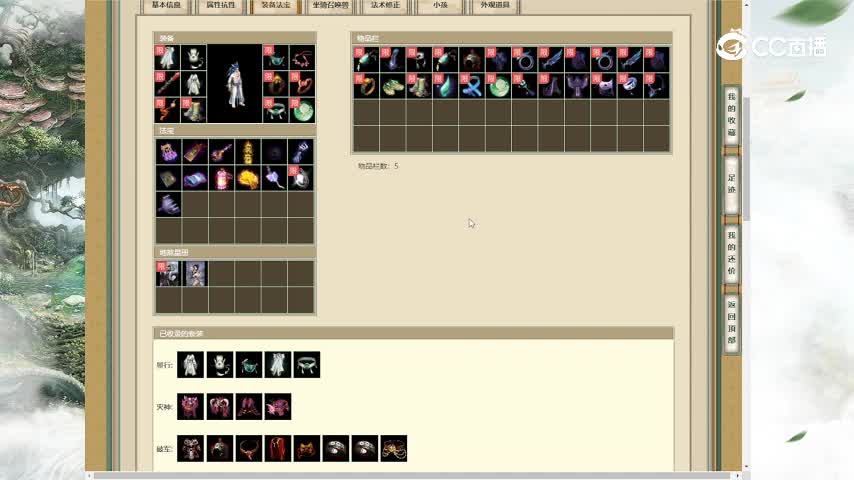
Task: Inspect the pale boots in equipment panel
Action: point(193,110)
